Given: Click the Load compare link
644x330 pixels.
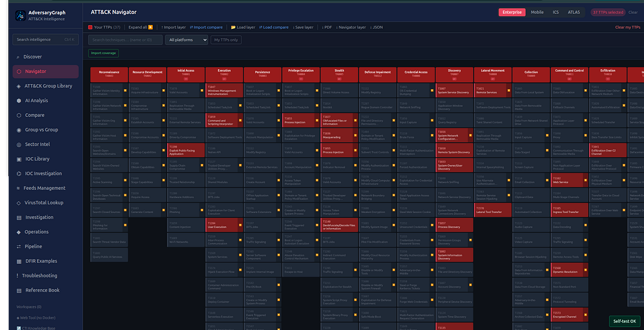Looking at the screenshot, I should (x=274, y=28).
